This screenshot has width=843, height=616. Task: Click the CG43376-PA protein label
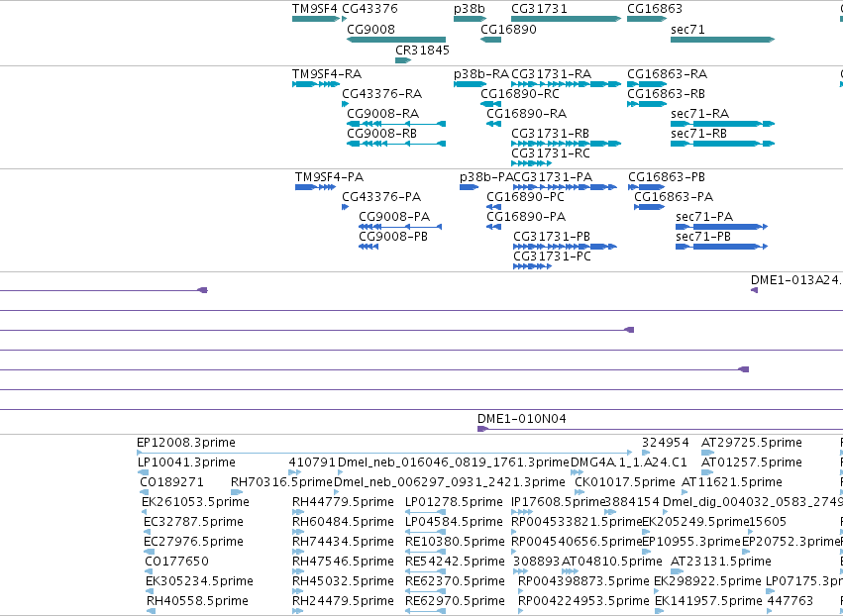click(x=381, y=197)
